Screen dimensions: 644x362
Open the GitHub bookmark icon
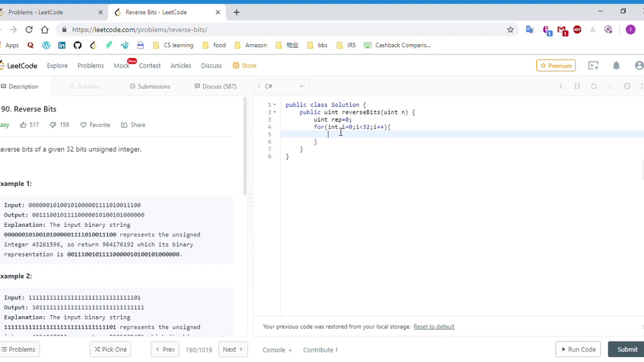tap(77, 45)
